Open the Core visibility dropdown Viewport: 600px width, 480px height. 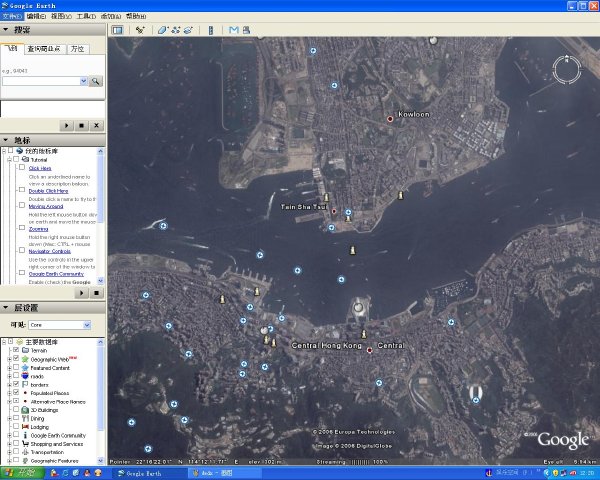87,325
